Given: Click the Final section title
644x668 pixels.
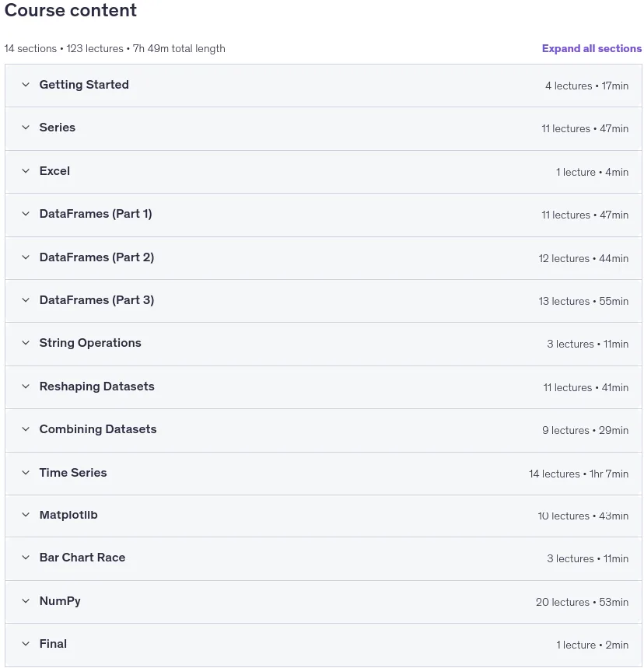Looking at the screenshot, I should pyautogui.click(x=53, y=644).
